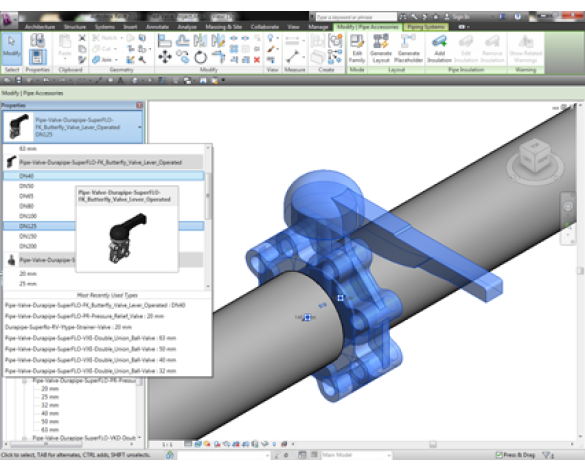
Task: Open the Annotate ribbon tab
Action: click(x=157, y=27)
